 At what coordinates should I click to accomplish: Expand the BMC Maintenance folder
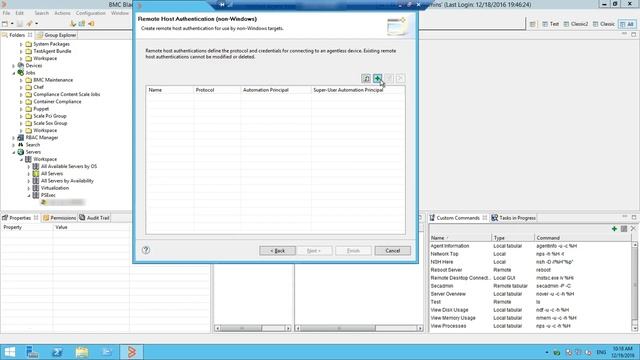click(21, 80)
